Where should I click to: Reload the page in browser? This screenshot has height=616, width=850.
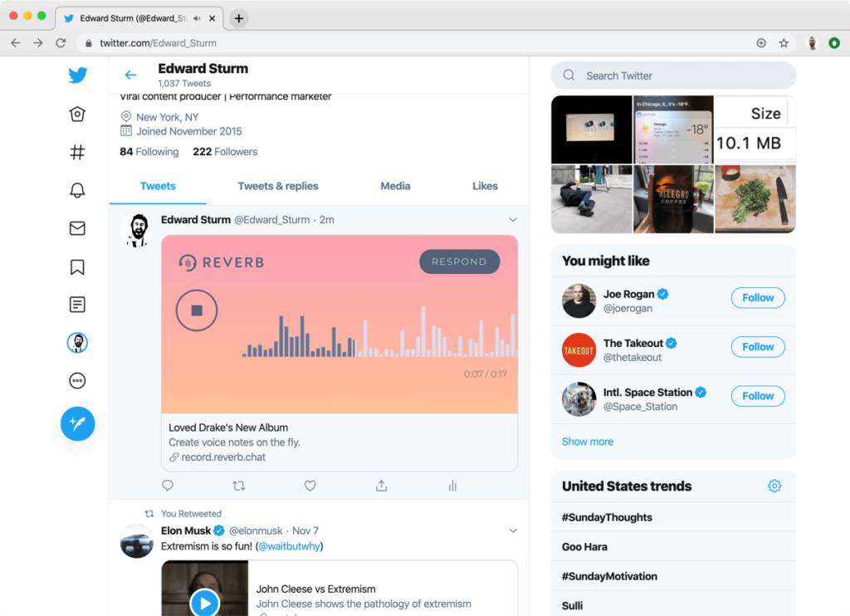tap(61, 43)
